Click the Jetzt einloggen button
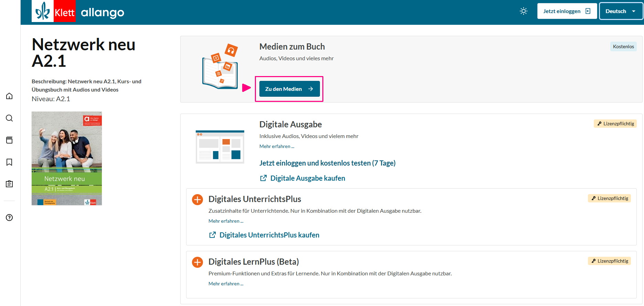 [567, 11]
